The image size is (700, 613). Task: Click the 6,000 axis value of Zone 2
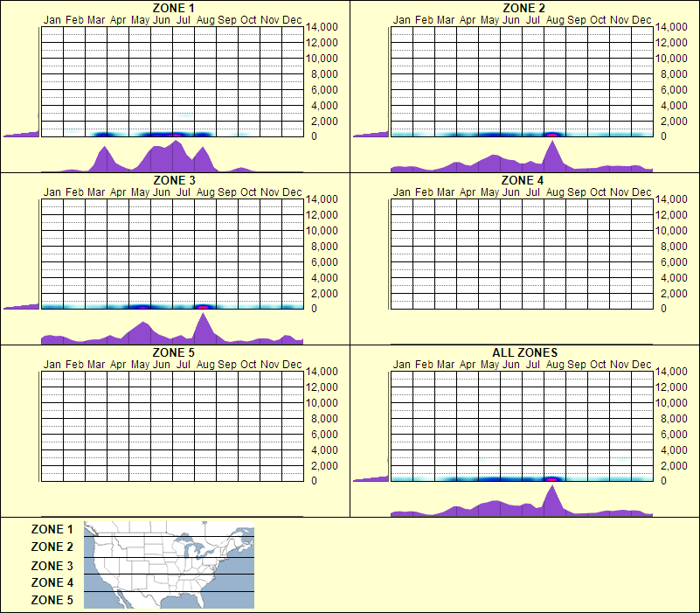pos(674,90)
